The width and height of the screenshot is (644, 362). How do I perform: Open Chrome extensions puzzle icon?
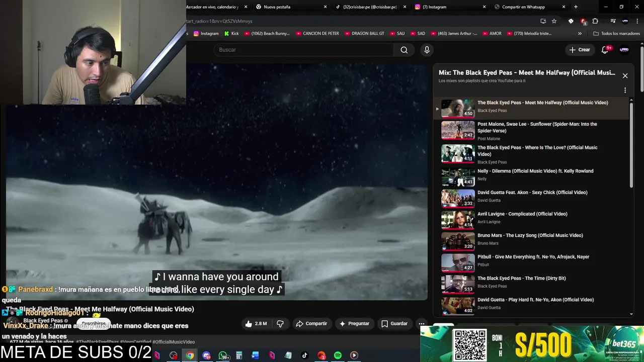click(595, 21)
